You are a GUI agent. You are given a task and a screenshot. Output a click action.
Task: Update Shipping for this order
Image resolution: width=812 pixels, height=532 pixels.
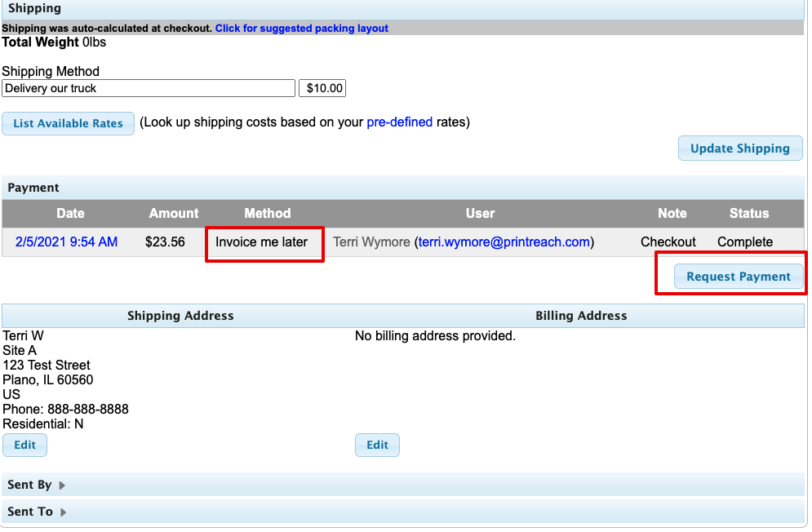pos(740,149)
